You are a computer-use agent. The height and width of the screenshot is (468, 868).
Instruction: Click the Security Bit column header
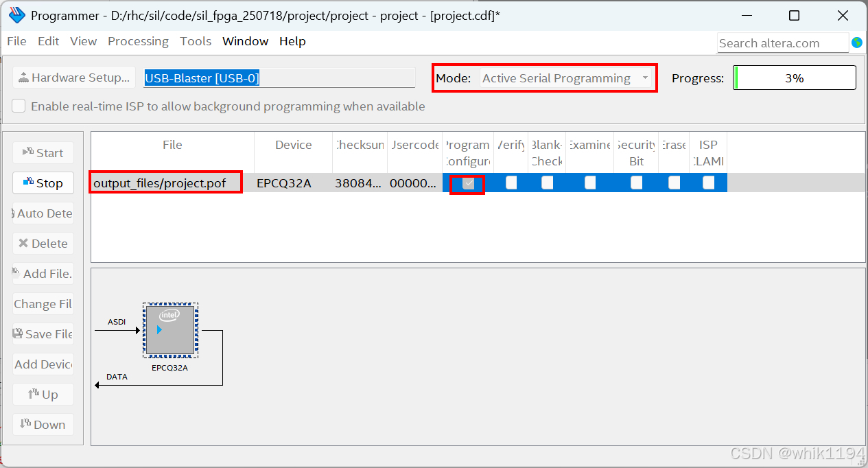[636, 152]
